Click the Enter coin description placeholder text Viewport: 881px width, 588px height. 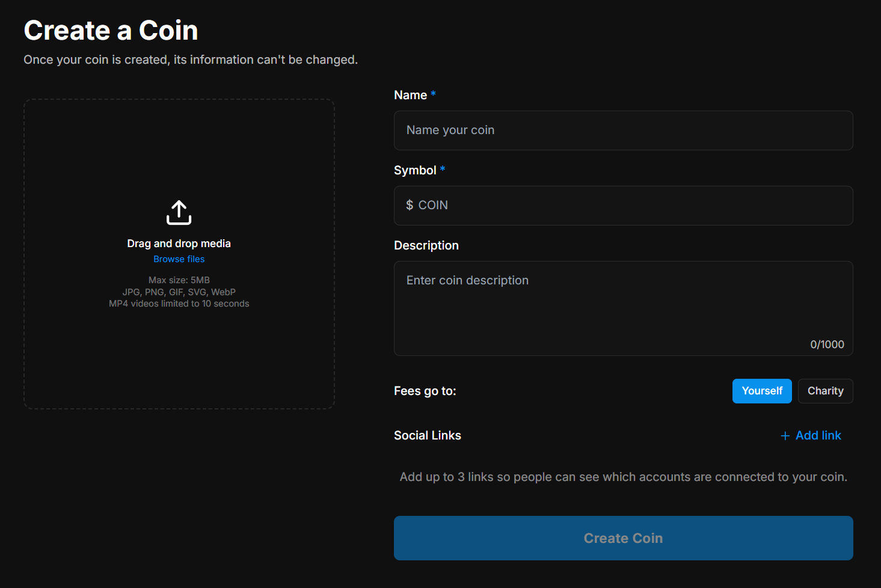point(467,280)
